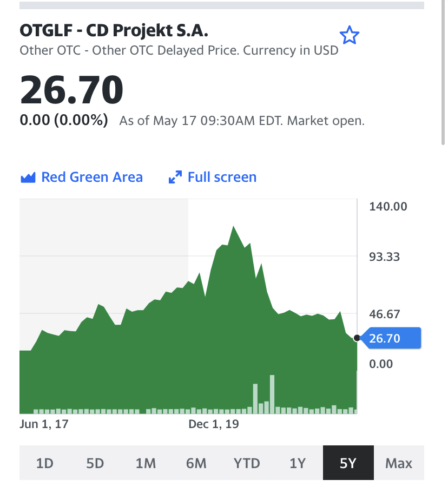Select the 1Y time range tab

tap(297, 463)
